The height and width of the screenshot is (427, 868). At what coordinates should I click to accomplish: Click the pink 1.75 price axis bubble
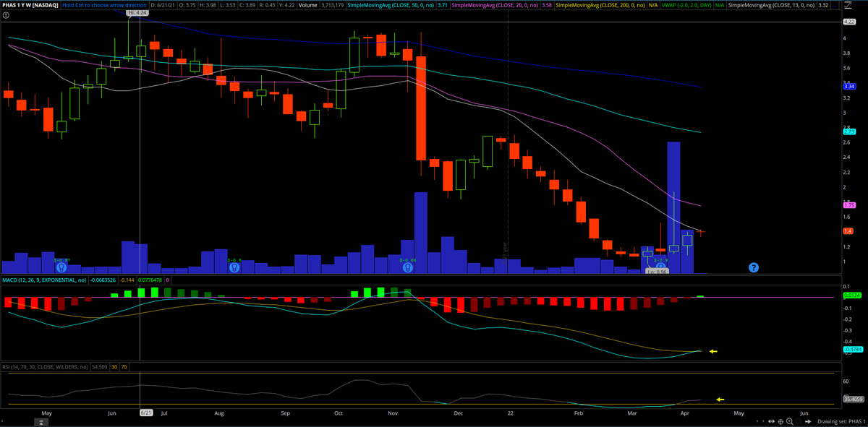tap(849, 205)
